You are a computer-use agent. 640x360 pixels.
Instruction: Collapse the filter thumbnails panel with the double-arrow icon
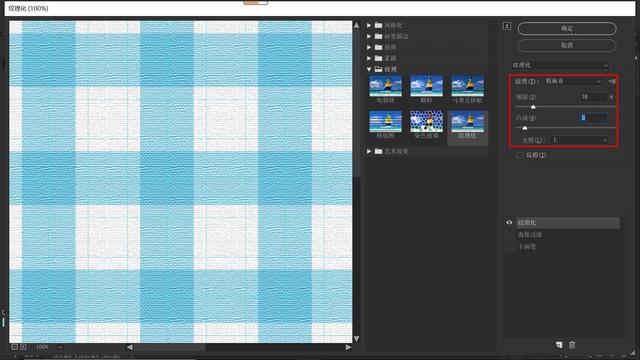coord(507,26)
